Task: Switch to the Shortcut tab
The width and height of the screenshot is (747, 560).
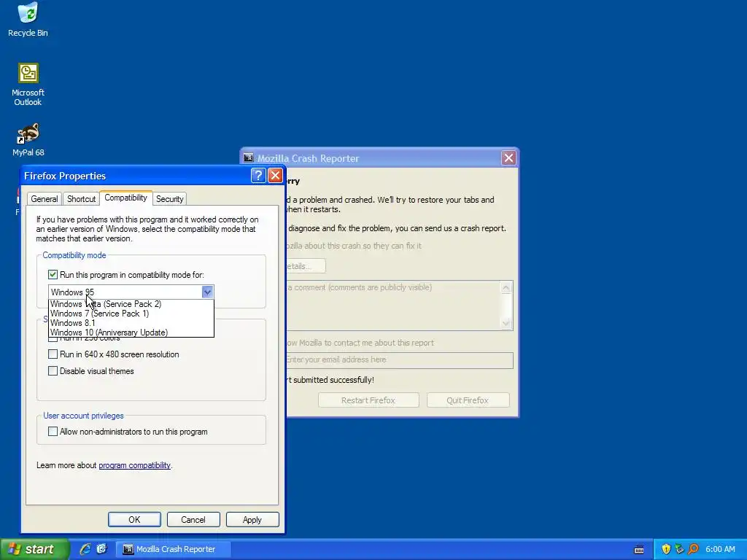Action: coord(81,199)
